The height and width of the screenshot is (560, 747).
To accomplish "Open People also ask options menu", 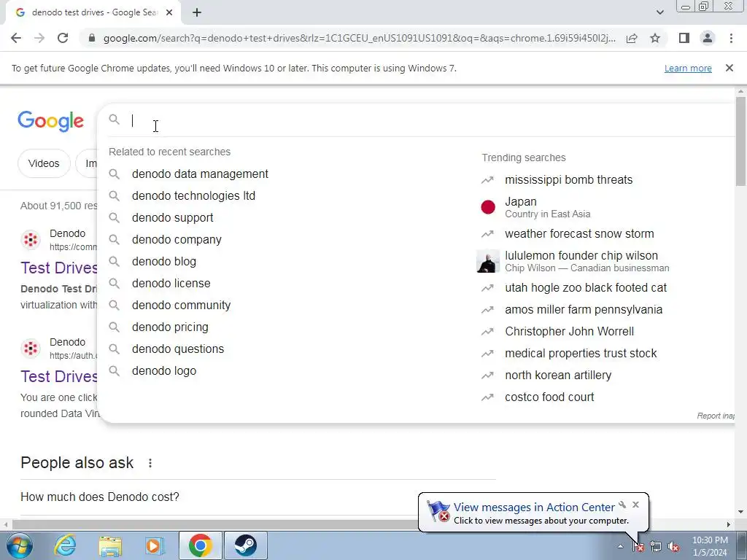I will point(150,463).
